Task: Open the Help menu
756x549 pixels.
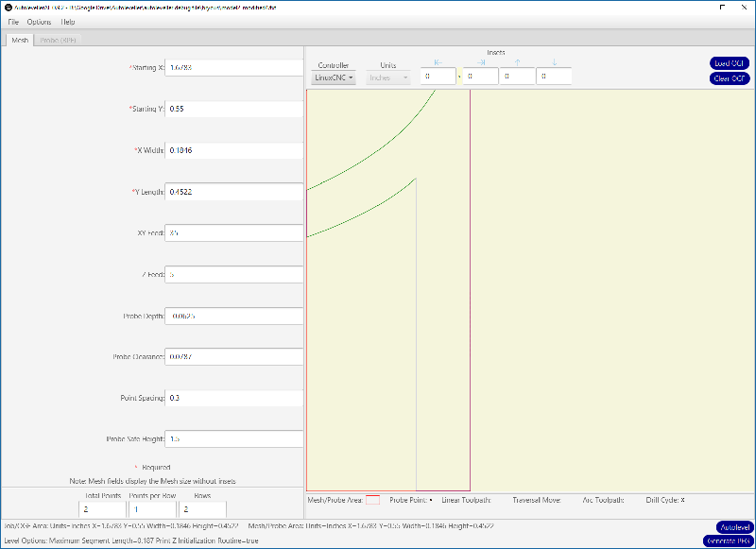Action: tap(68, 21)
